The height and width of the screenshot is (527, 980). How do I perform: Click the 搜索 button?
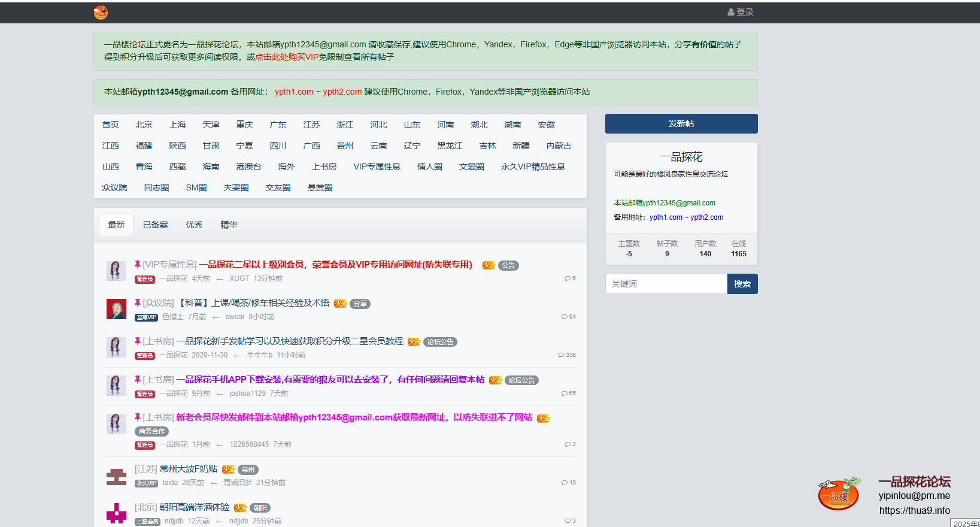742,284
